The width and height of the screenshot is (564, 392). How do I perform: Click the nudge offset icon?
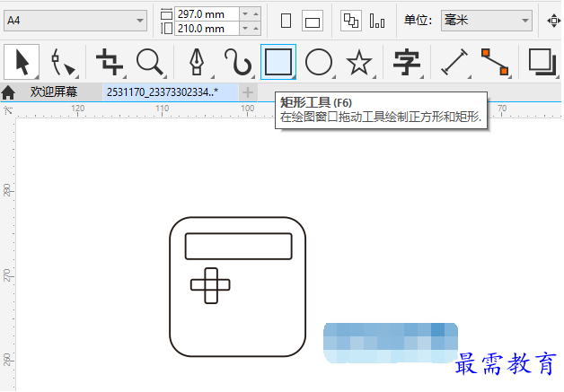554,21
